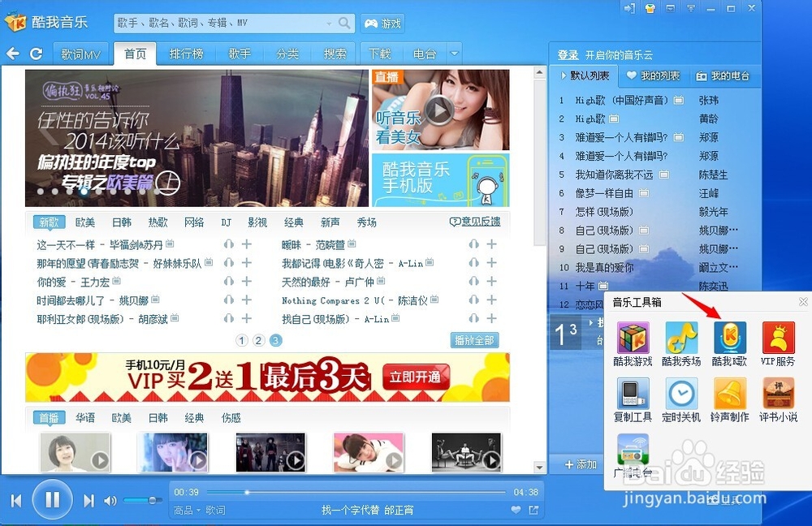Click the skin shirt icon in the title bar
The height and width of the screenshot is (526, 812).
point(650,8)
